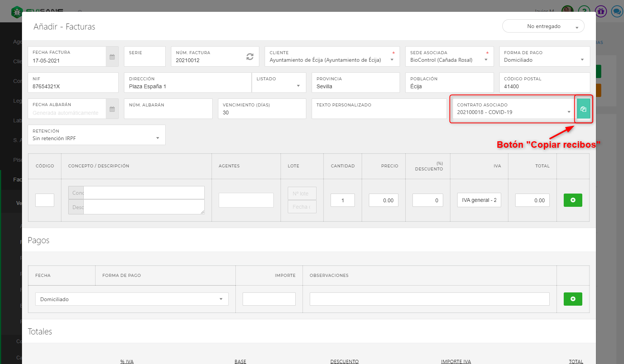
Task: Open the Fecha Albarán calendar picker
Action: point(112,109)
